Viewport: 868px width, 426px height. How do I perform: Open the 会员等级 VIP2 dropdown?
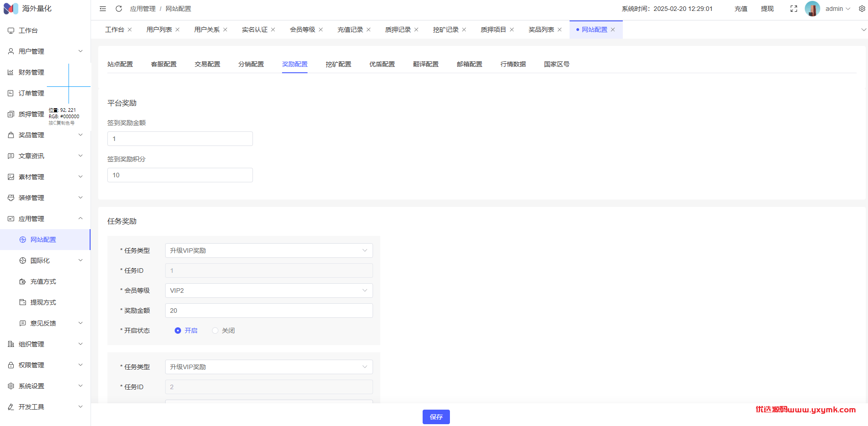269,291
